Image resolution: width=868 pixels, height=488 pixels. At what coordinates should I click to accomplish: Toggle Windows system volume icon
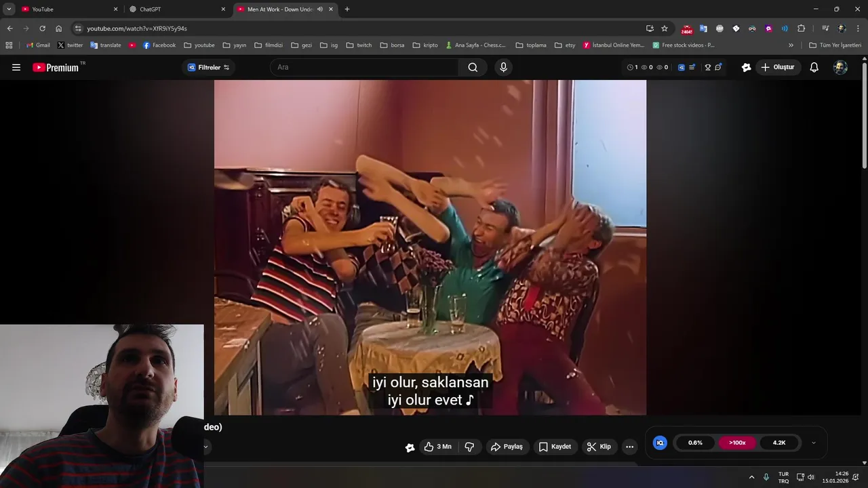pyautogui.click(x=811, y=477)
